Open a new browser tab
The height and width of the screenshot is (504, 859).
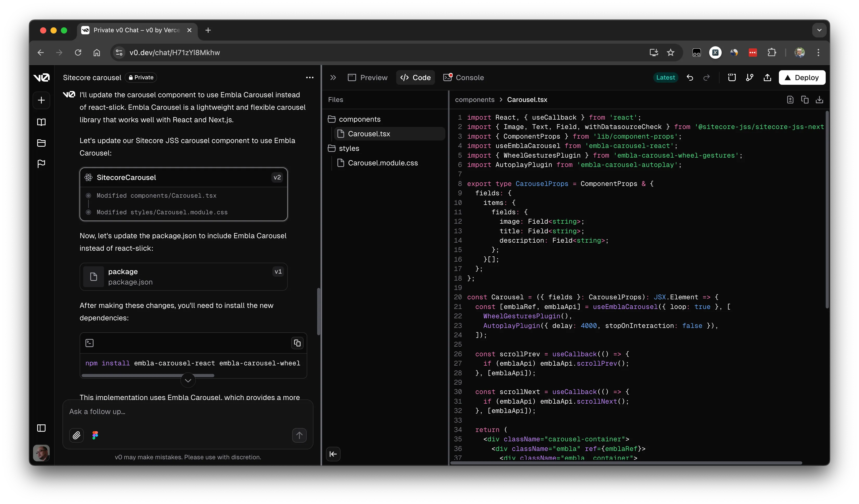(208, 30)
